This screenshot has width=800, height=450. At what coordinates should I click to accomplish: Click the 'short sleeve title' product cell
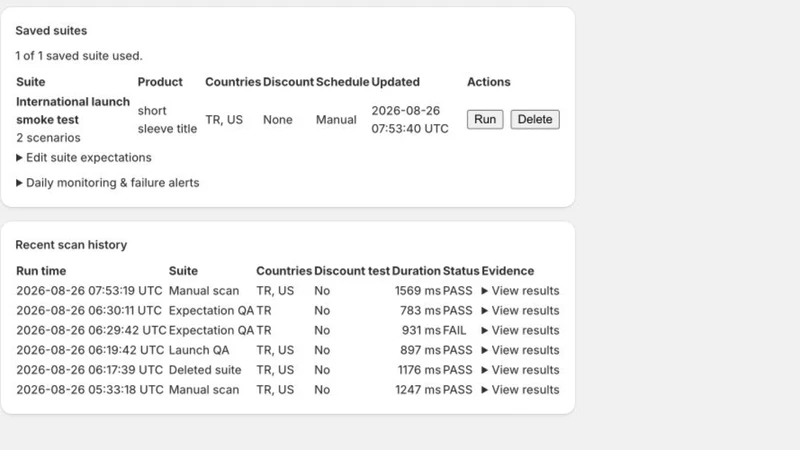tap(167, 120)
